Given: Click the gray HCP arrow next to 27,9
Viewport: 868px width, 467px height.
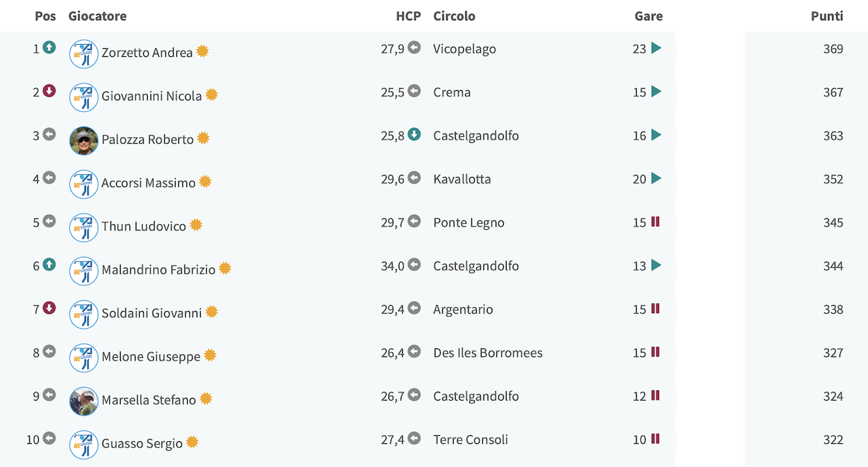Looking at the screenshot, I should (414, 47).
